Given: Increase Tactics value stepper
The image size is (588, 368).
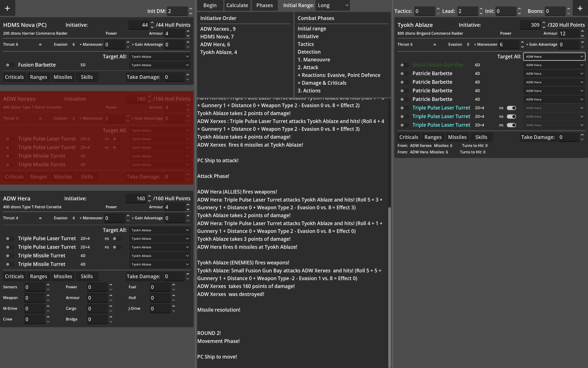Looking at the screenshot, I should coord(438,9).
